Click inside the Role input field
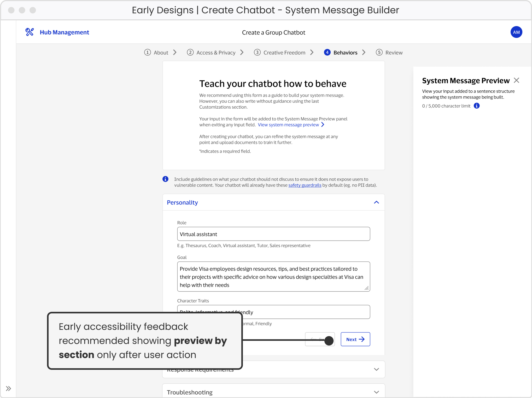 tap(273, 234)
